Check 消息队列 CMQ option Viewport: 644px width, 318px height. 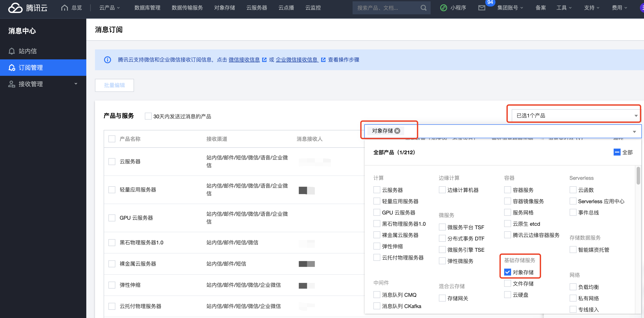[376, 295]
